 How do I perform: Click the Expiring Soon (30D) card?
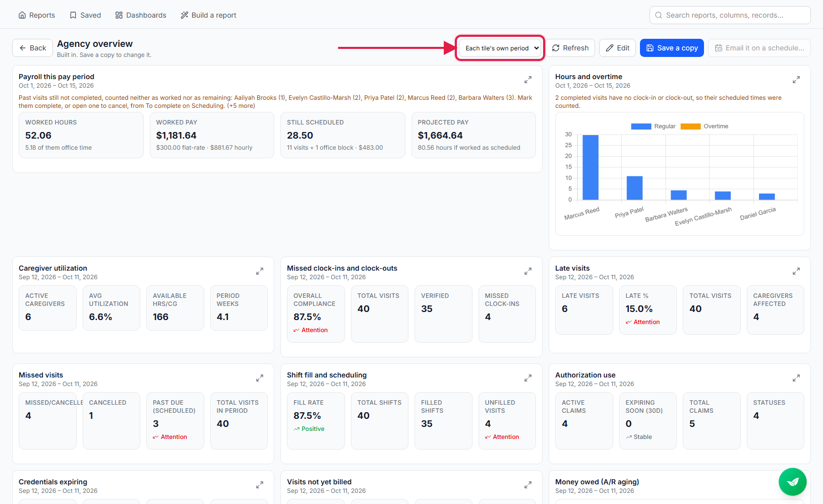[x=648, y=421]
